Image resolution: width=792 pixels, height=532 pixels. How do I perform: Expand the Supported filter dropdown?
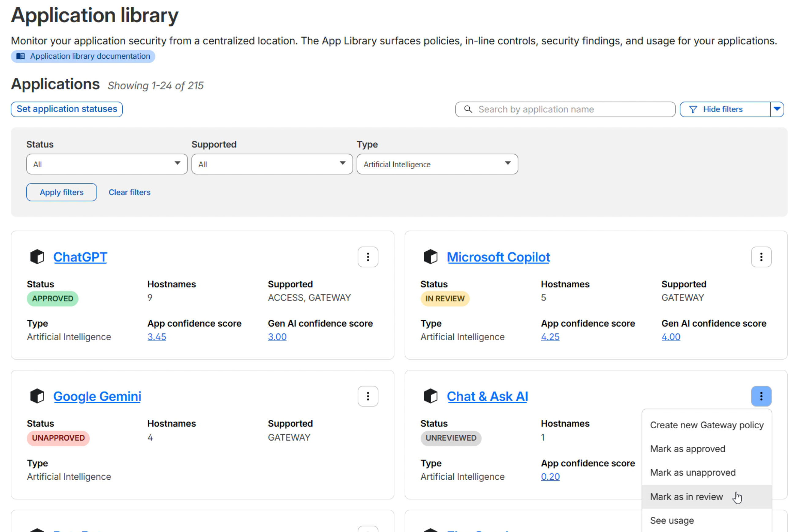(x=272, y=164)
